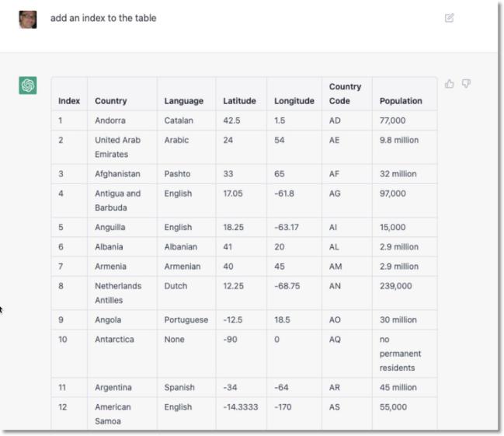Image resolution: width=504 pixels, height=436 pixels.
Task: Click the ChatGPT green logo avatar
Action: coord(28,85)
